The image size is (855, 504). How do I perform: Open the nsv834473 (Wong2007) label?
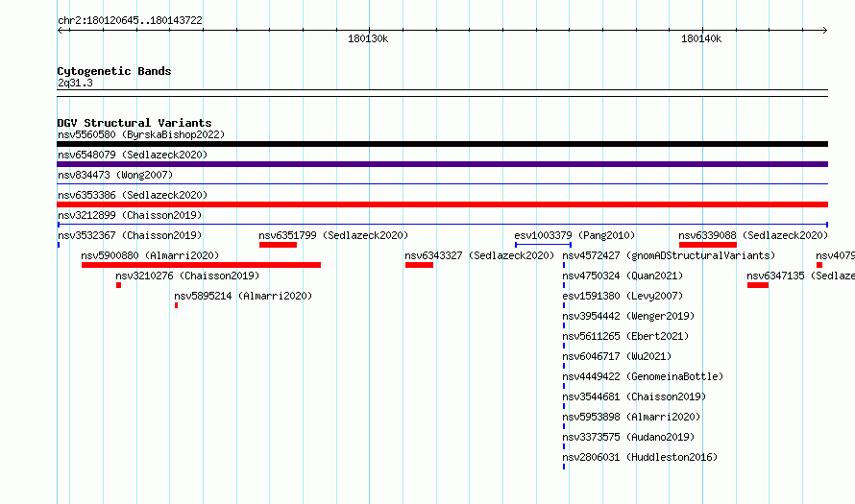(x=115, y=175)
